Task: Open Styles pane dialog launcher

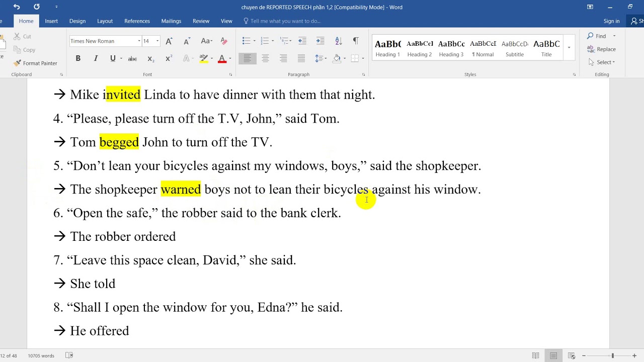Action: click(x=574, y=74)
